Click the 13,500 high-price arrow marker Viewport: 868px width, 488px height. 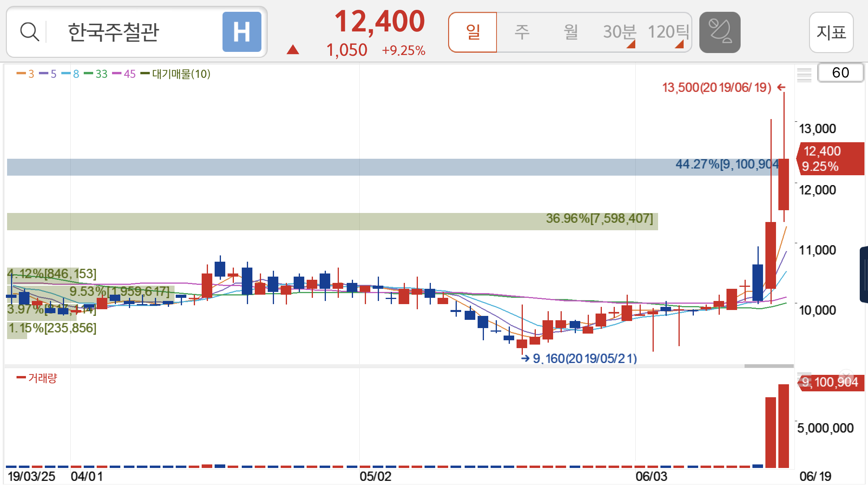782,87
